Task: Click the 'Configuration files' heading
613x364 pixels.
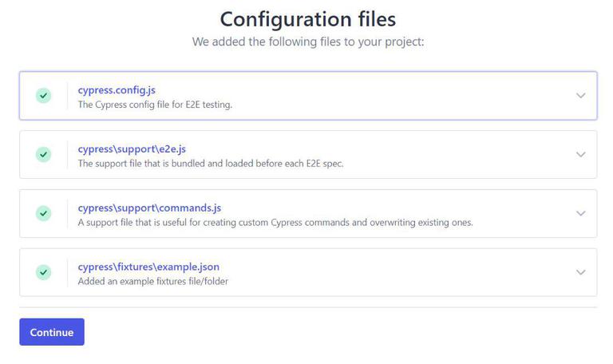Action: click(307, 18)
